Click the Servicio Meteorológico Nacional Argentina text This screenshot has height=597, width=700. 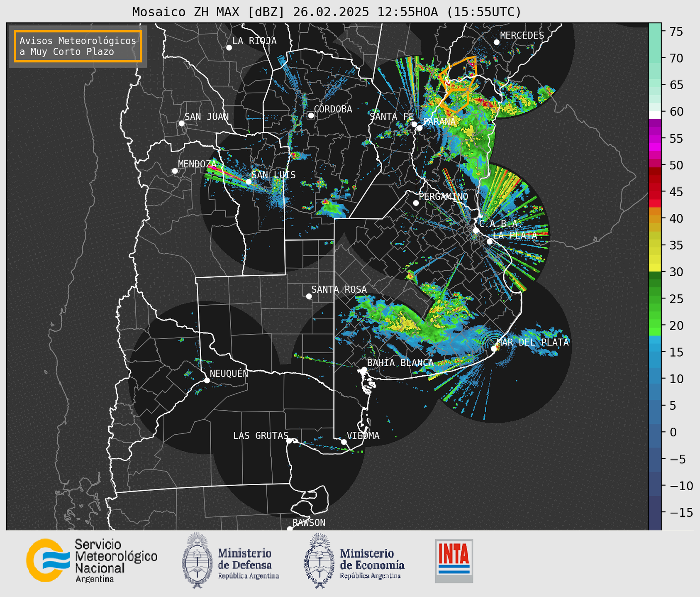point(116,561)
